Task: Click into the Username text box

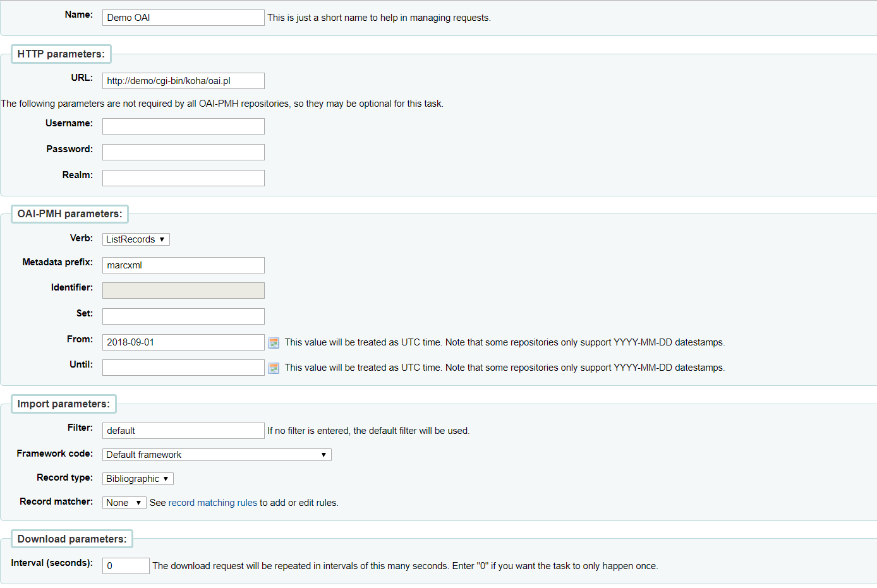Action: pos(183,126)
